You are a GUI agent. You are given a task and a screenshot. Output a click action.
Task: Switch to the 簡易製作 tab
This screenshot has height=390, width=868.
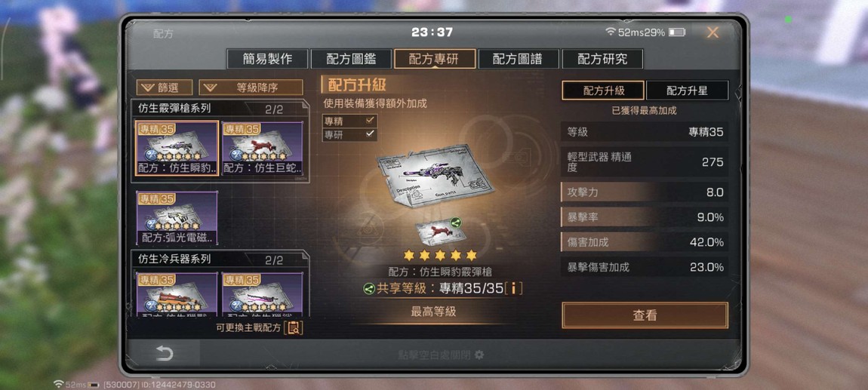click(267, 59)
